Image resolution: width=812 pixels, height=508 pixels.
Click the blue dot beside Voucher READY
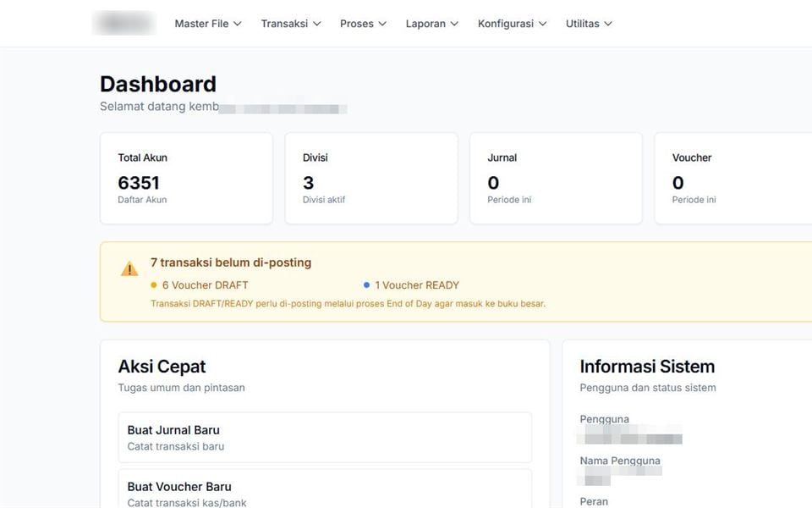point(366,284)
